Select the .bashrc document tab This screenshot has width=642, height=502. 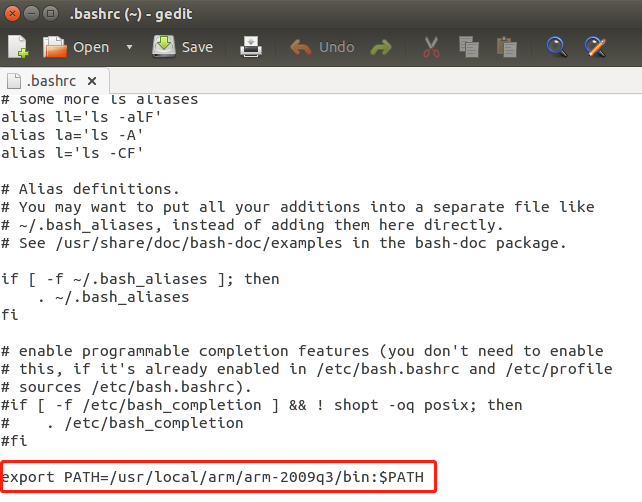[54, 81]
